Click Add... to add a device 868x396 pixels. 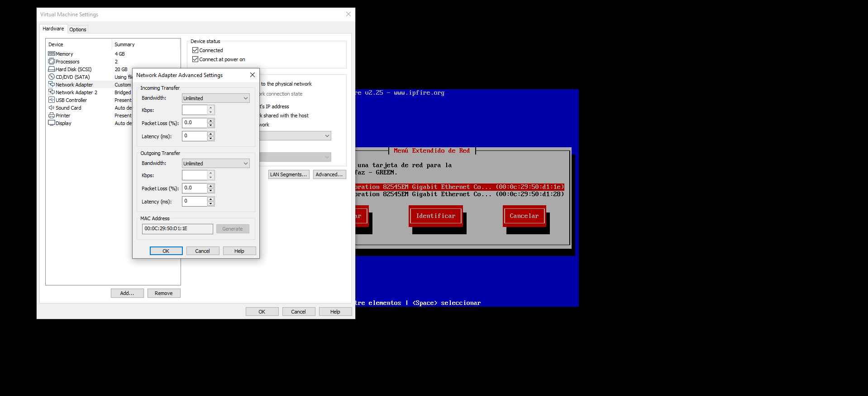pyautogui.click(x=127, y=293)
